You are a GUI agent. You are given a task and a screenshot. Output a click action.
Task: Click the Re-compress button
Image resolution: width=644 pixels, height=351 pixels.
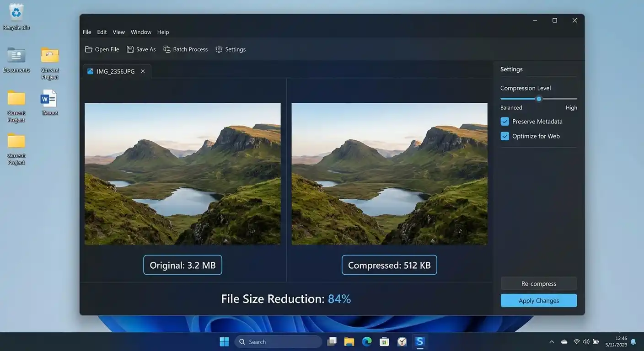coord(539,284)
